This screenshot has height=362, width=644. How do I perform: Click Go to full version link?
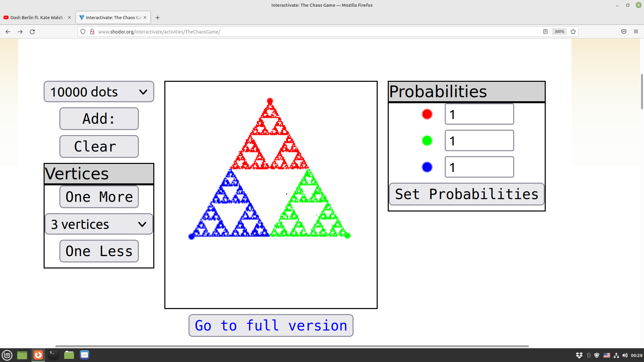coord(271,325)
